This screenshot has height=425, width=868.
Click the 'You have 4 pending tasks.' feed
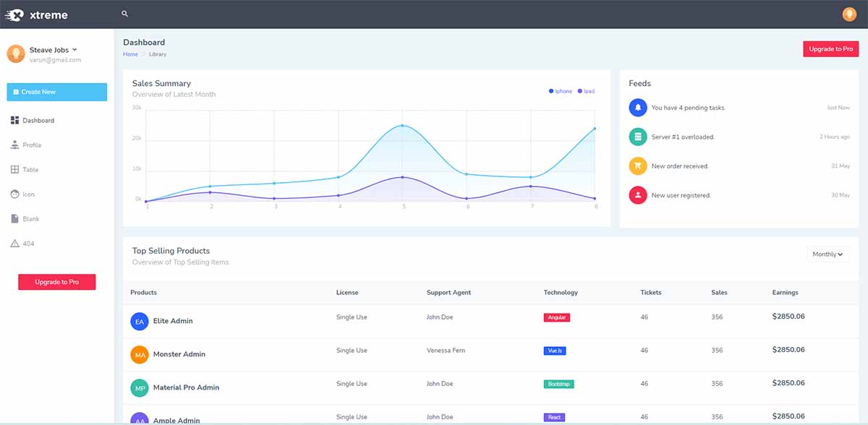pos(689,108)
